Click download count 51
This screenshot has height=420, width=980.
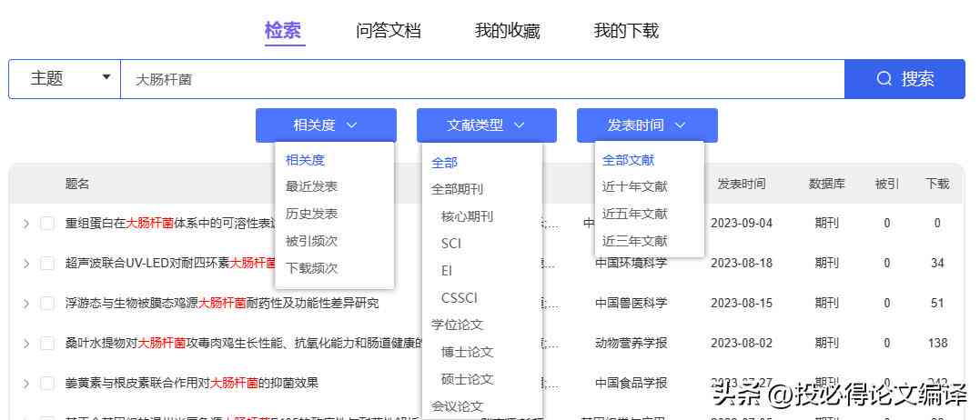click(x=937, y=303)
